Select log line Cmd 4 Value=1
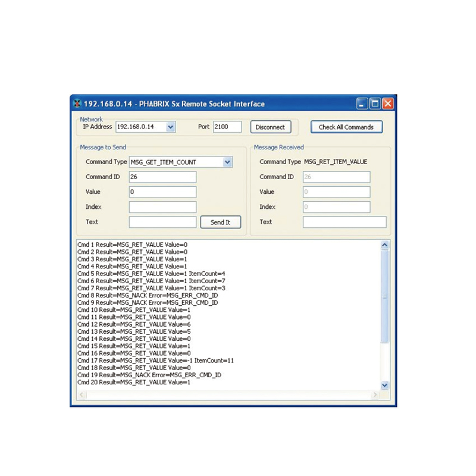Viewport: 476px width, 476px height. (x=132, y=267)
